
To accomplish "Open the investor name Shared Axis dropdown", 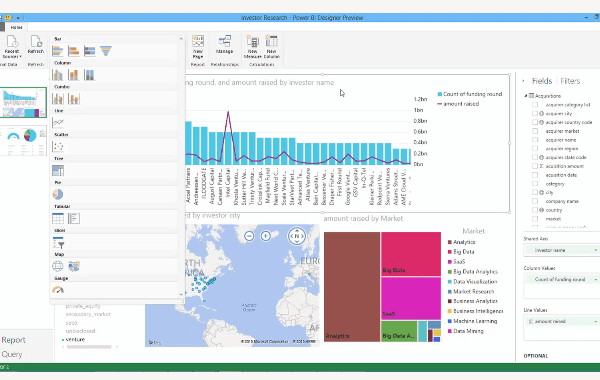I will pyautogui.click(x=595, y=250).
